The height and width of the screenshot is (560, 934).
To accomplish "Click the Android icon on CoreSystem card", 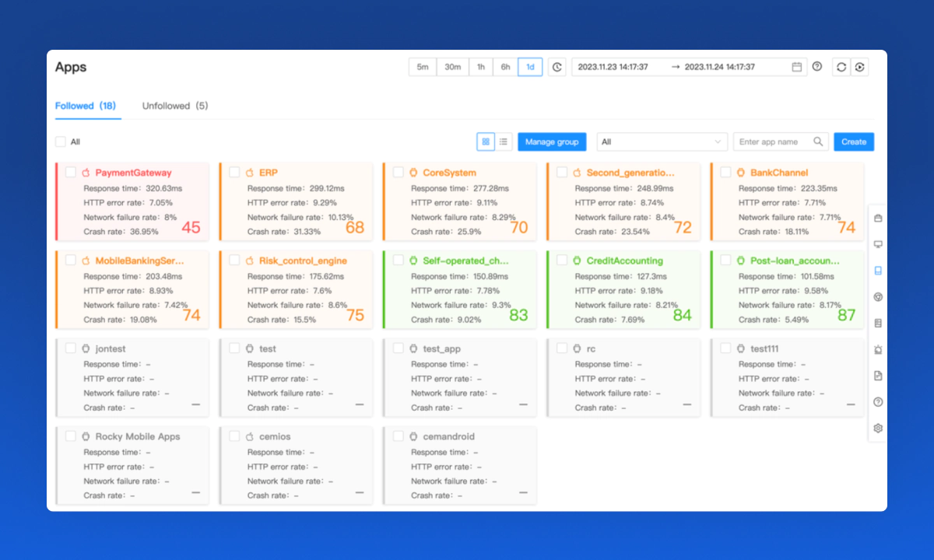I will 415,173.
